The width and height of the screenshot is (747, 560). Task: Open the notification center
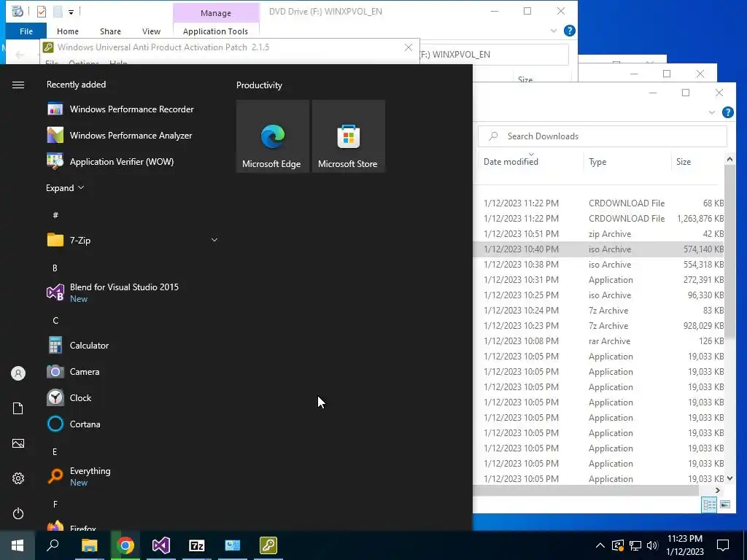pyautogui.click(x=723, y=545)
